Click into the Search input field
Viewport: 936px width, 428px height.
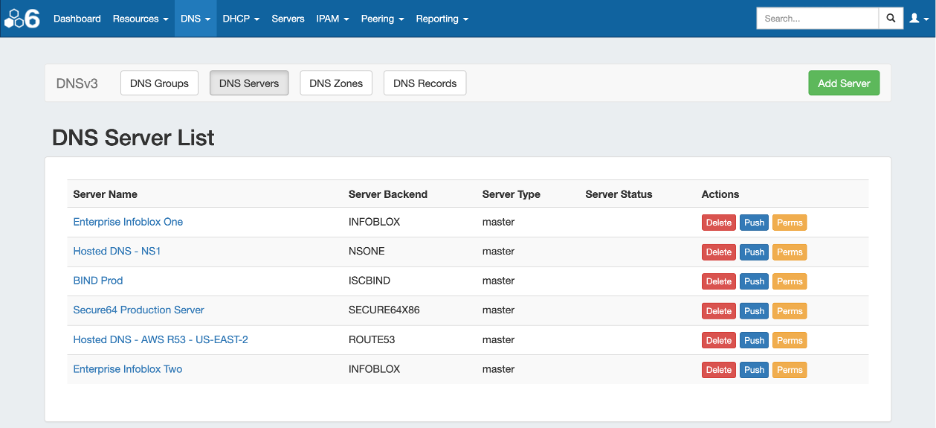[817, 18]
